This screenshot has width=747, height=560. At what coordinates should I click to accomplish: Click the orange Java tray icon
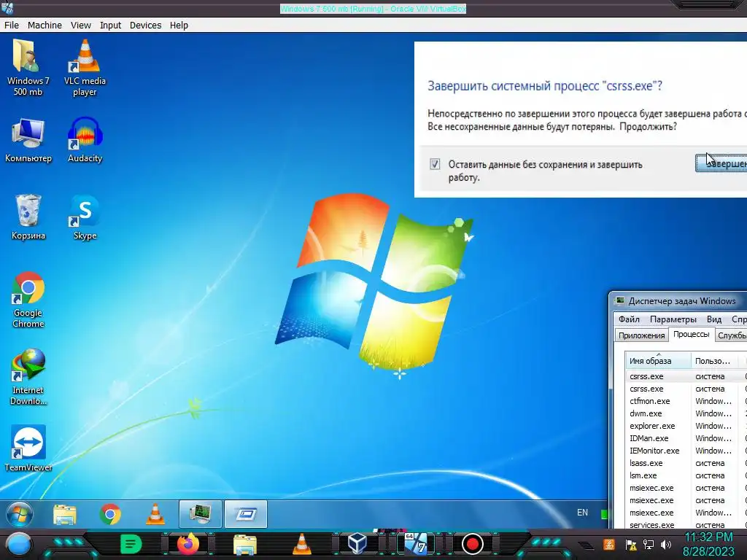pos(609,544)
